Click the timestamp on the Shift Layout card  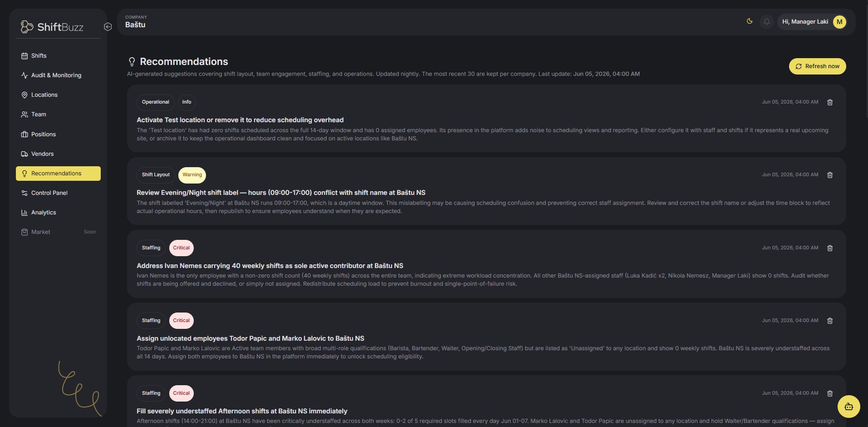coord(790,175)
